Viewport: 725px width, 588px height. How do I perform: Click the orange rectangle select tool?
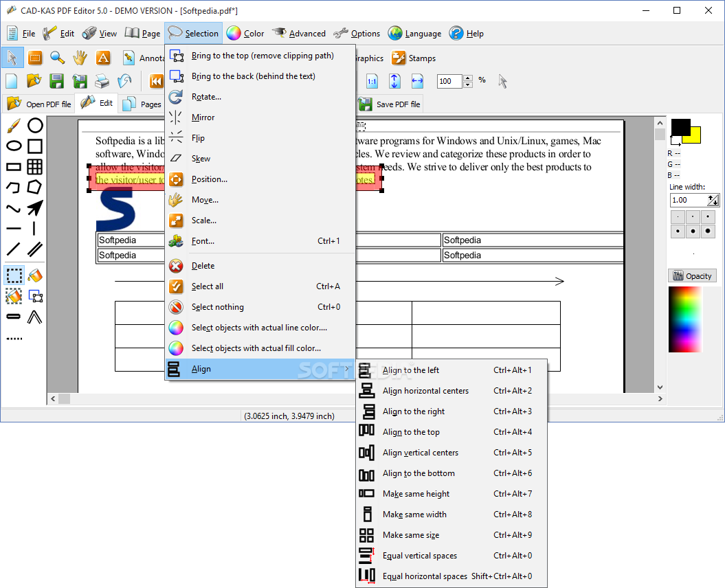click(35, 58)
